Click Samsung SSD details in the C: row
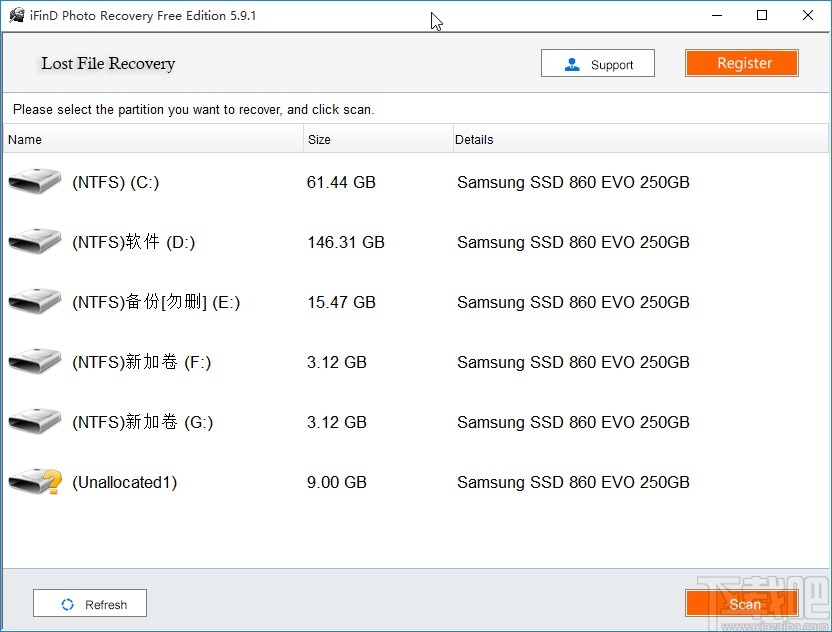Screen dimensions: 832x632 click(573, 182)
